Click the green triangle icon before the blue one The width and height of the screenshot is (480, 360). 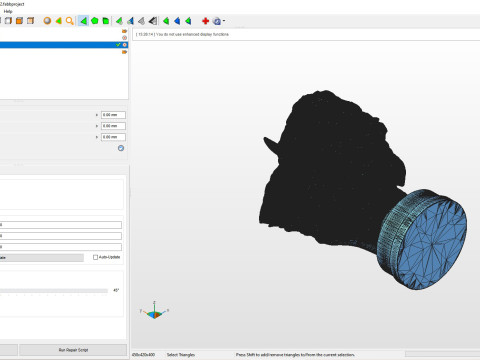166,21
